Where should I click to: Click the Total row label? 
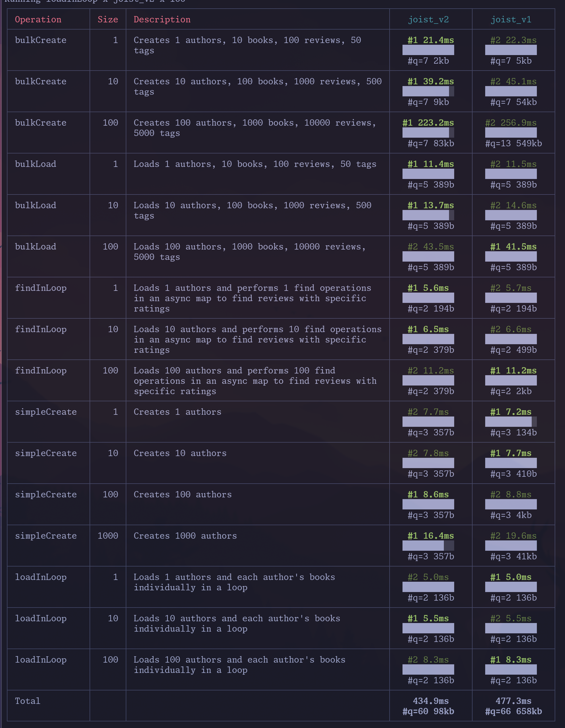coord(28,701)
